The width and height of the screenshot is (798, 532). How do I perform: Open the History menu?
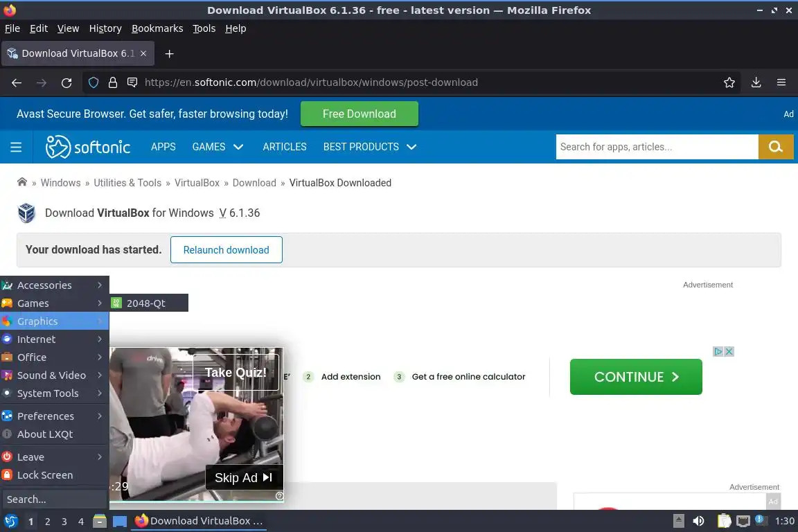point(105,28)
